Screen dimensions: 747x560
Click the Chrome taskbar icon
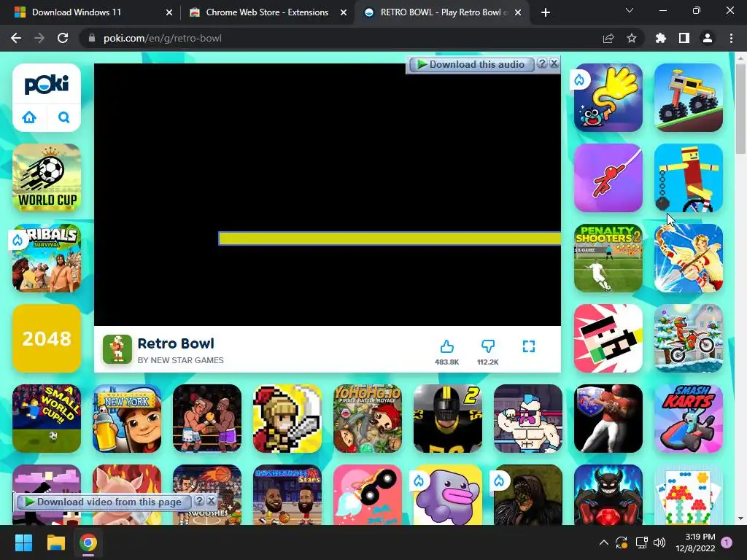pos(88,542)
